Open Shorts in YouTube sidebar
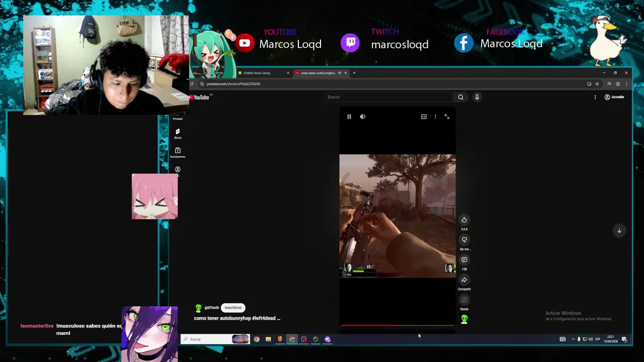 [178, 133]
